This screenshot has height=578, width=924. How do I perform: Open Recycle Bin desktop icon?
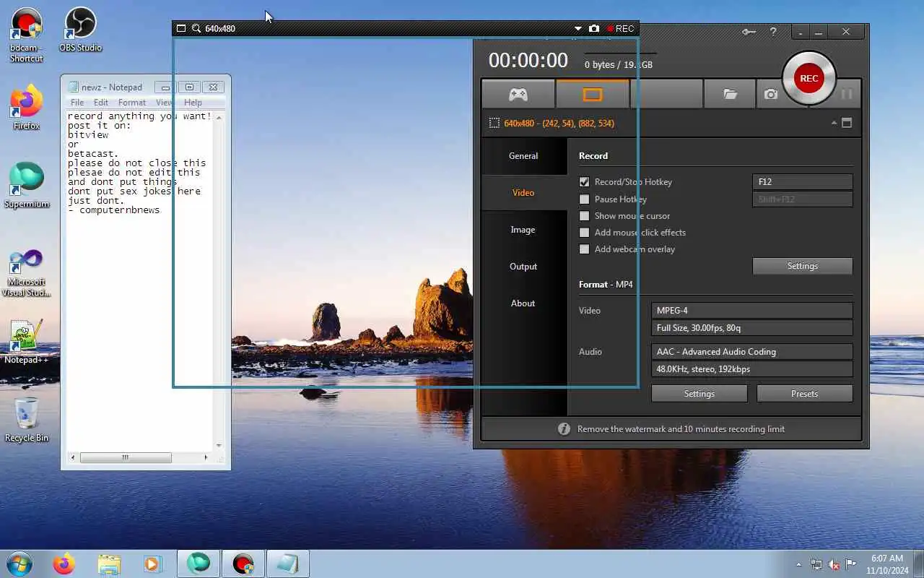tap(27, 419)
